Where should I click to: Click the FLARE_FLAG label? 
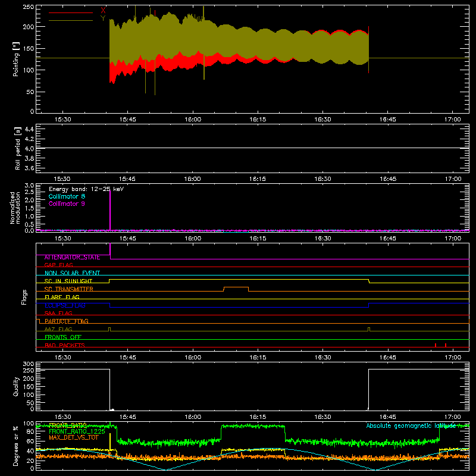click(62, 297)
